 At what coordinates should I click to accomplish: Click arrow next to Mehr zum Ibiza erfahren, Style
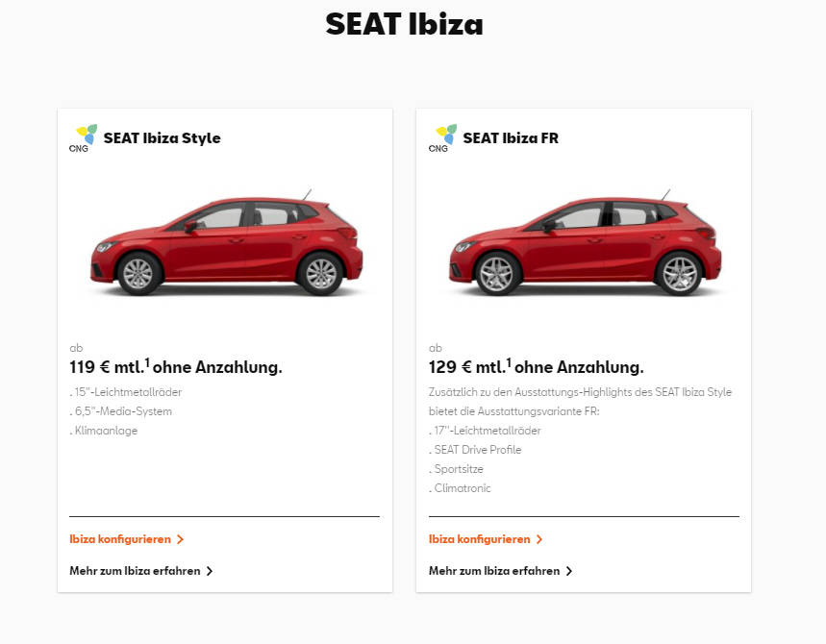click(210, 571)
